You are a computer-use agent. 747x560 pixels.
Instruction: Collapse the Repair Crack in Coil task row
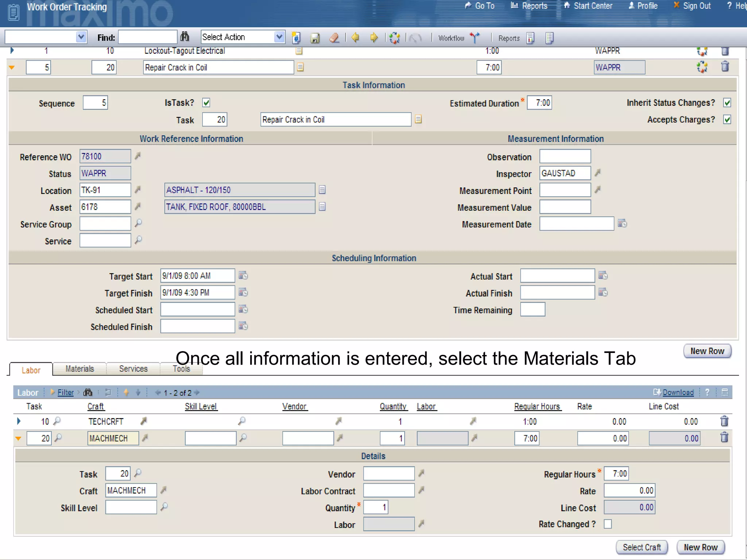[12, 67]
